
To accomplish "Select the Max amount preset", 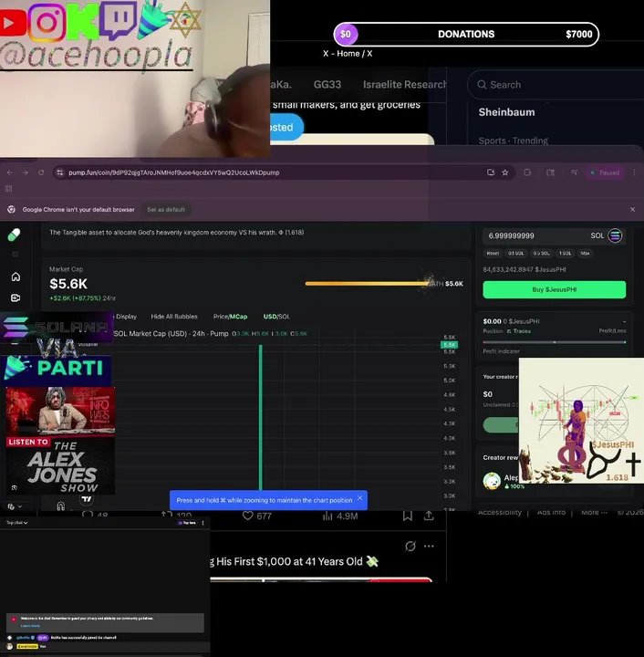I will [585, 254].
